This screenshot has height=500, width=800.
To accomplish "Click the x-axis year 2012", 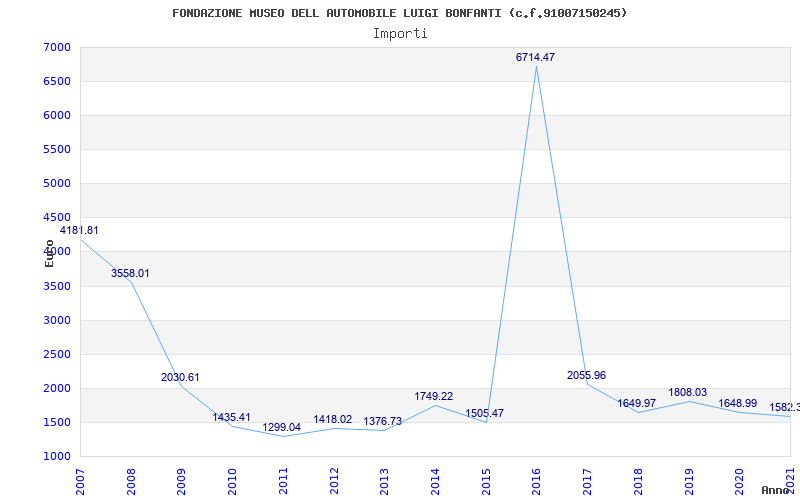I will pos(334,482).
